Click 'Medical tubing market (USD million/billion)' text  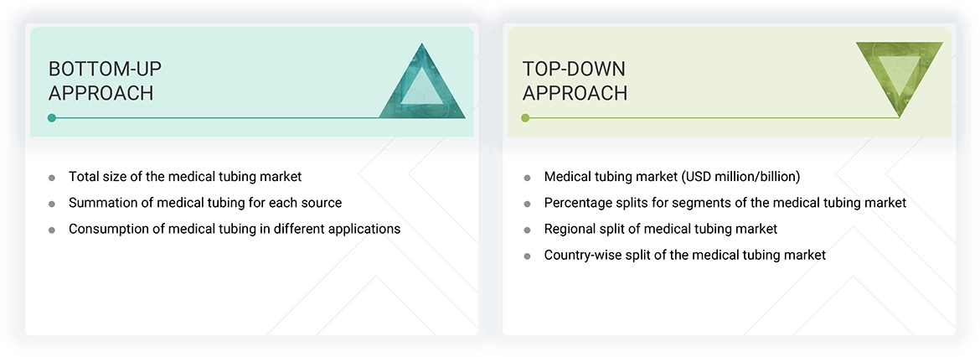[672, 177]
